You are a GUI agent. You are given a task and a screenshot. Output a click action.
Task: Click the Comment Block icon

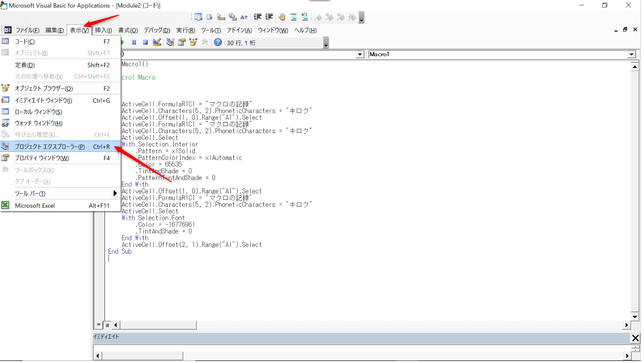coord(293,17)
